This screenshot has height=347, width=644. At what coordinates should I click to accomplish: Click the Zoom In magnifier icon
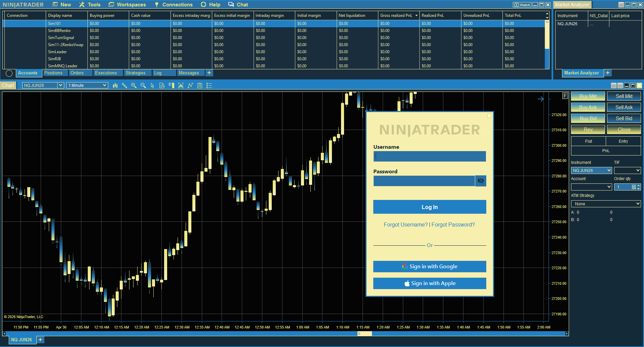click(x=134, y=85)
